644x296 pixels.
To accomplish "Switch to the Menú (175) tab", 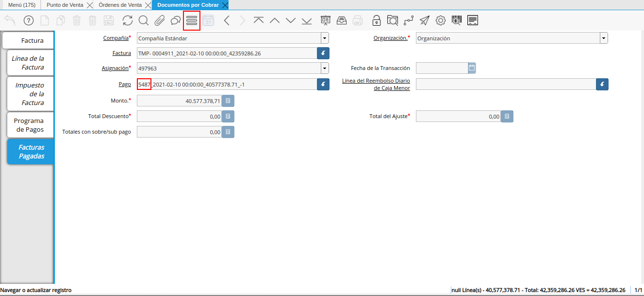I will pos(22,5).
